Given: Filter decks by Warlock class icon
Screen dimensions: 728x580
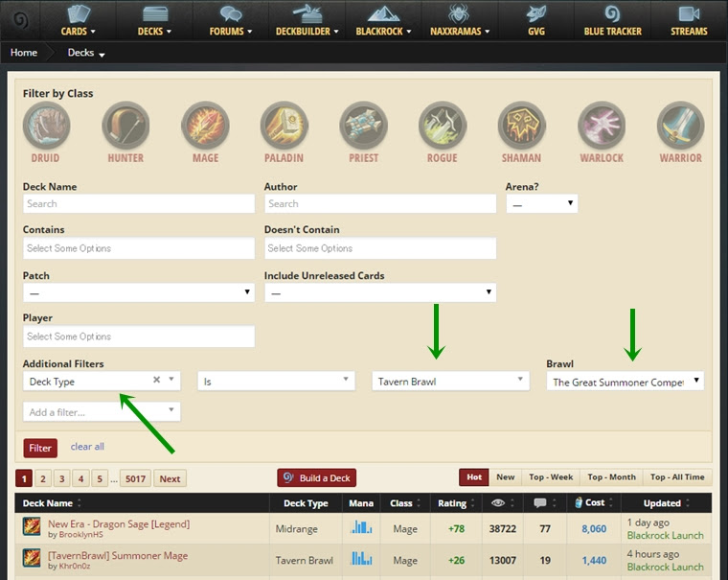Looking at the screenshot, I should point(602,126).
